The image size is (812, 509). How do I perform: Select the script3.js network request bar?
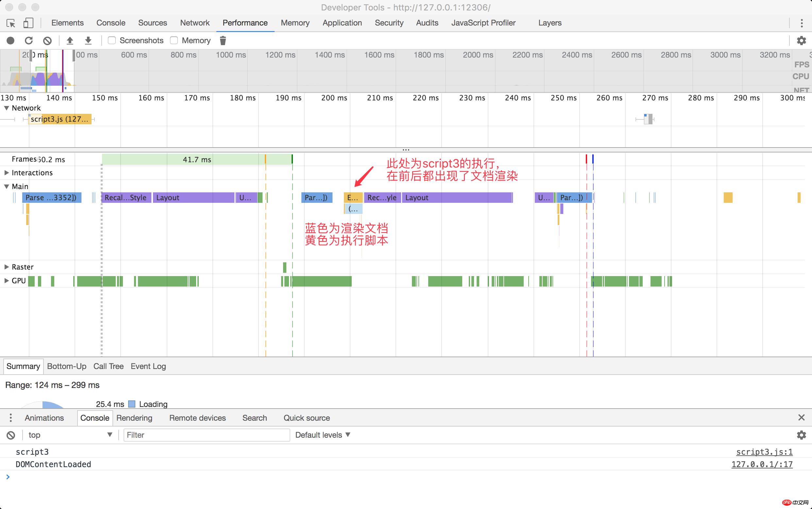(60, 119)
